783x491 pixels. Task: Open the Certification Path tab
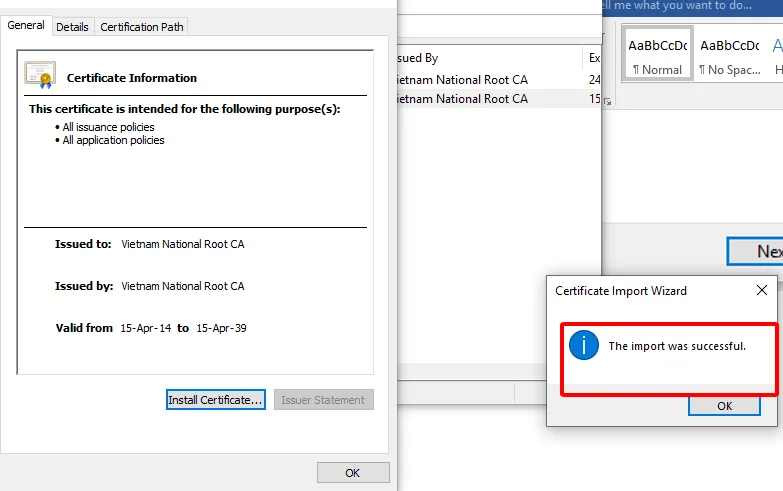click(x=142, y=27)
